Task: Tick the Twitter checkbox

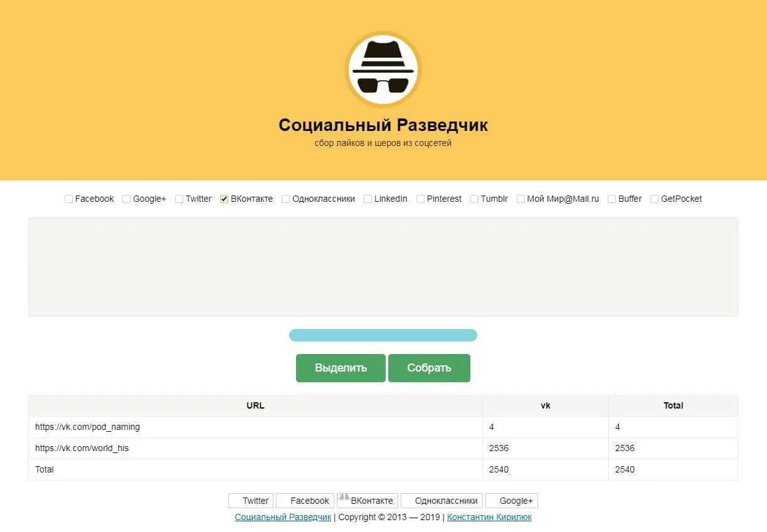Action: [179, 199]
